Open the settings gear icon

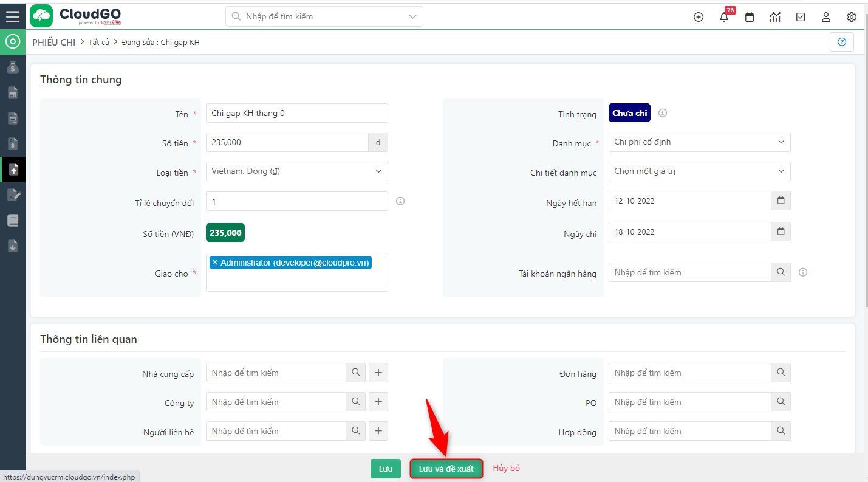(851, 17)
